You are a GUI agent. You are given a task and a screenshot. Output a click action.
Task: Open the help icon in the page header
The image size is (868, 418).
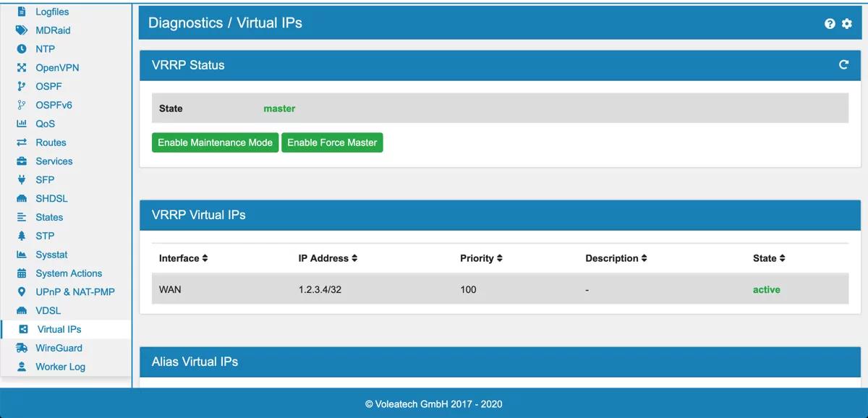[x=829, y=23]
